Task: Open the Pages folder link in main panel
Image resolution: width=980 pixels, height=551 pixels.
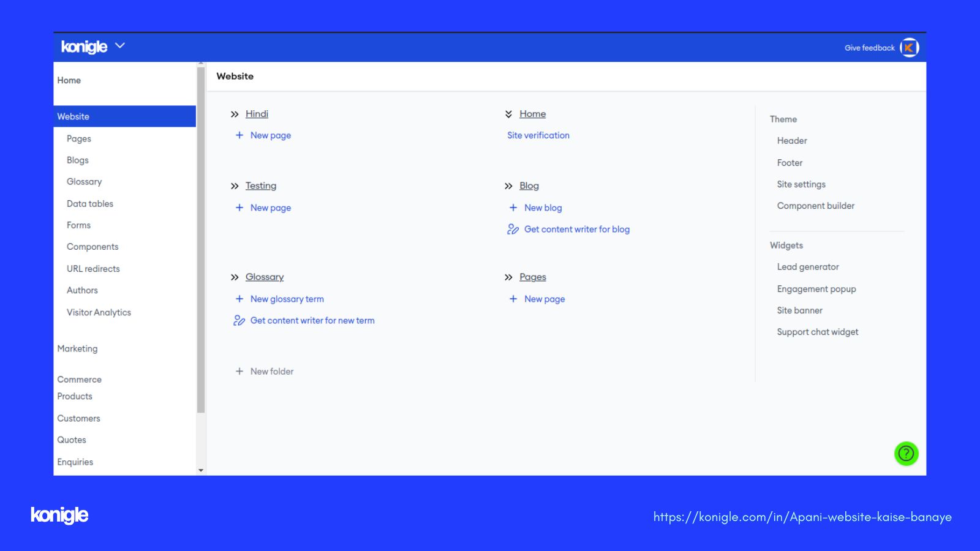Action: pos(533,277)
